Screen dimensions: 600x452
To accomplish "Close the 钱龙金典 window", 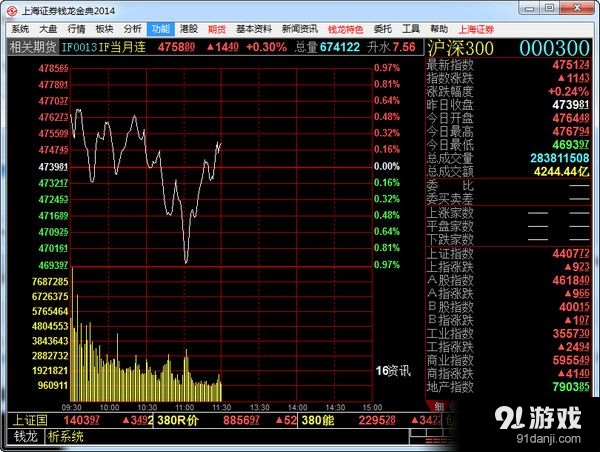I will click(577, 8).
